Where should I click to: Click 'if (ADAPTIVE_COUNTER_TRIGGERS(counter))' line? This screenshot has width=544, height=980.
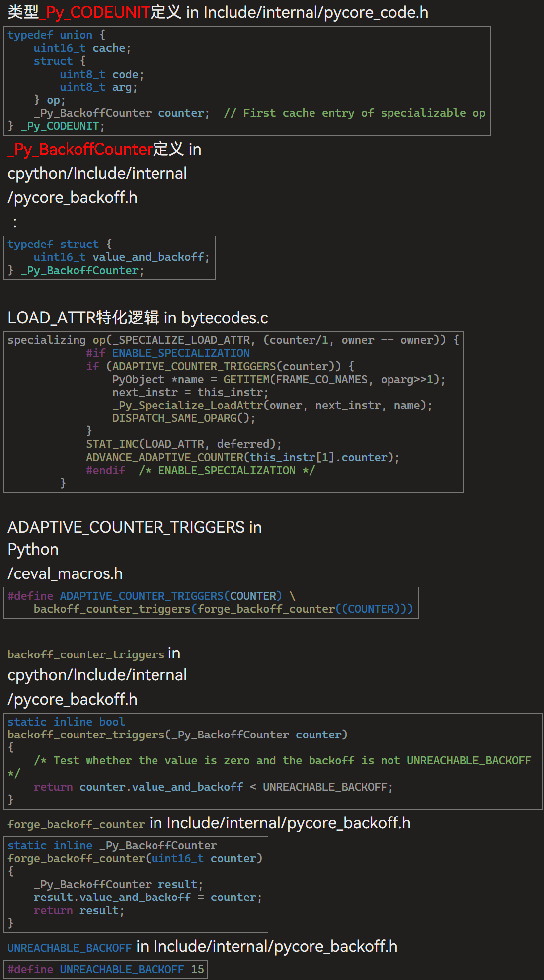(220, 367)
